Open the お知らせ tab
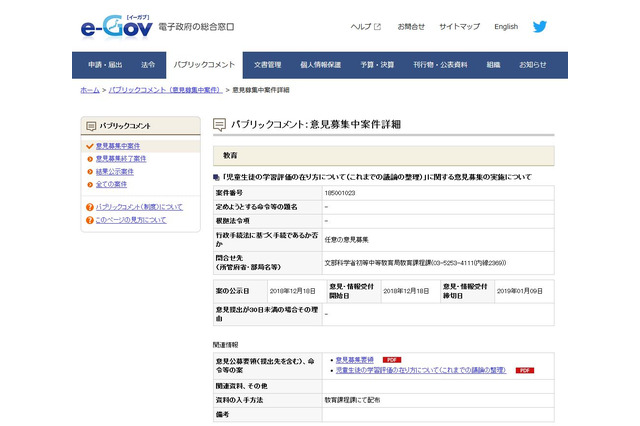Image resolution: width=640 pixels, height=426 pixels. click(533, 64)
